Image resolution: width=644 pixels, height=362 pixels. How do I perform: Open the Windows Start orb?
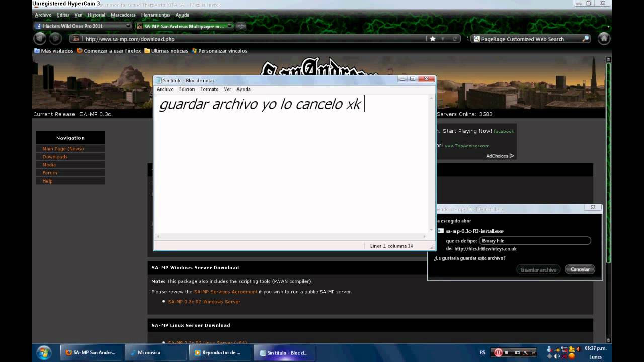[44, 352]
